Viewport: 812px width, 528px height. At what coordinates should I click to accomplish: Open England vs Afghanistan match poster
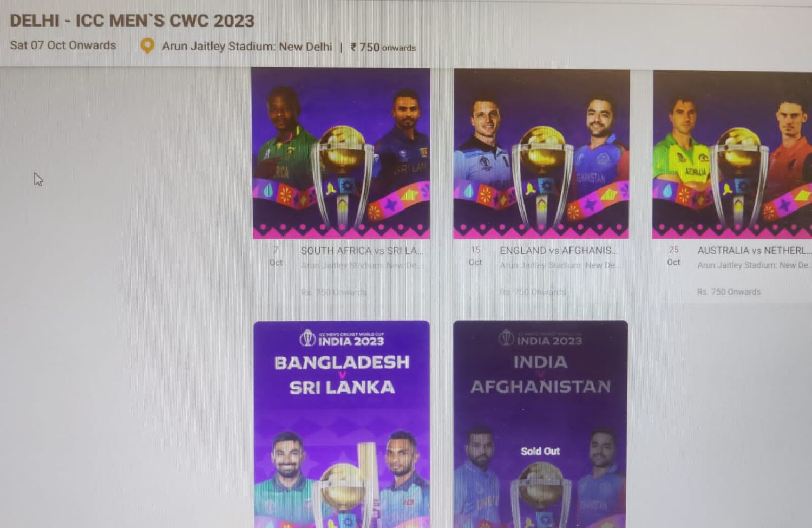[x=541, y=154]
